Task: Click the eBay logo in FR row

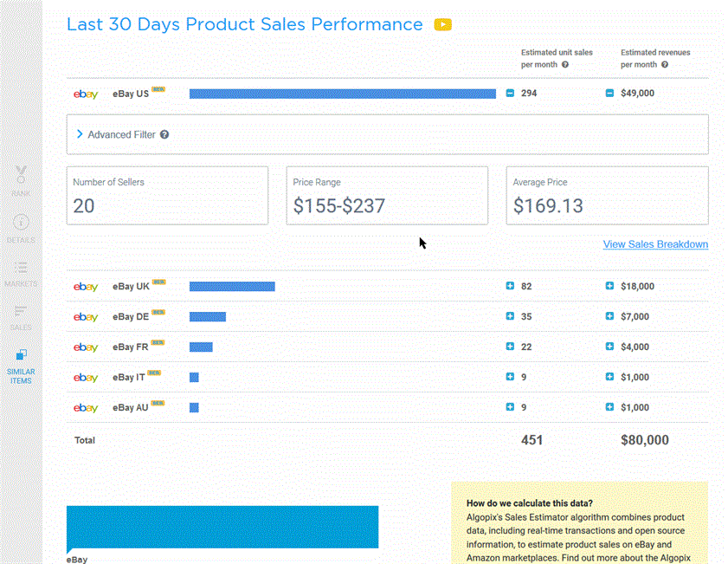Action: [86, 347]
